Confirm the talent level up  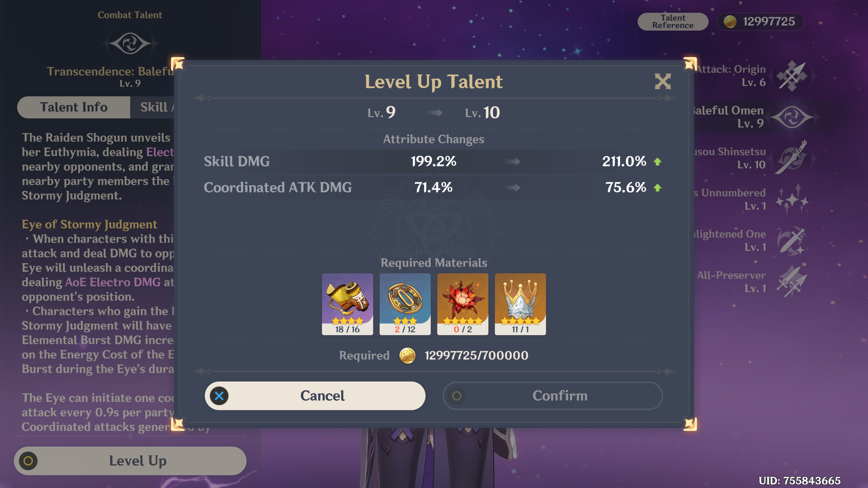pos(553,396)
